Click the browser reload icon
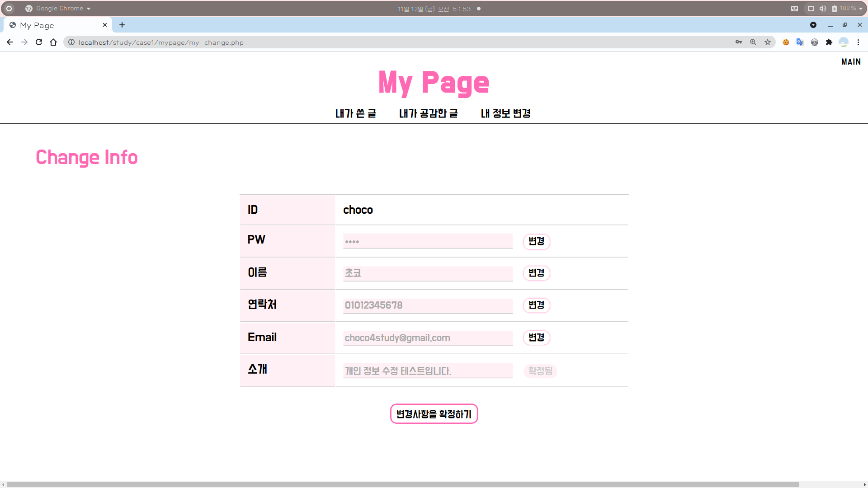This screenshot has height=488, width=868. (39, 42)
